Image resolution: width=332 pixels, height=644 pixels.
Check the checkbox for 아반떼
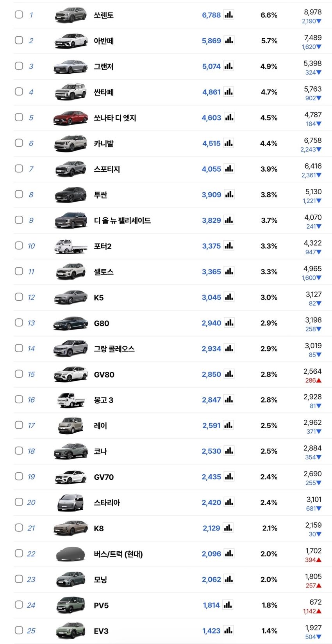(19, 40)
